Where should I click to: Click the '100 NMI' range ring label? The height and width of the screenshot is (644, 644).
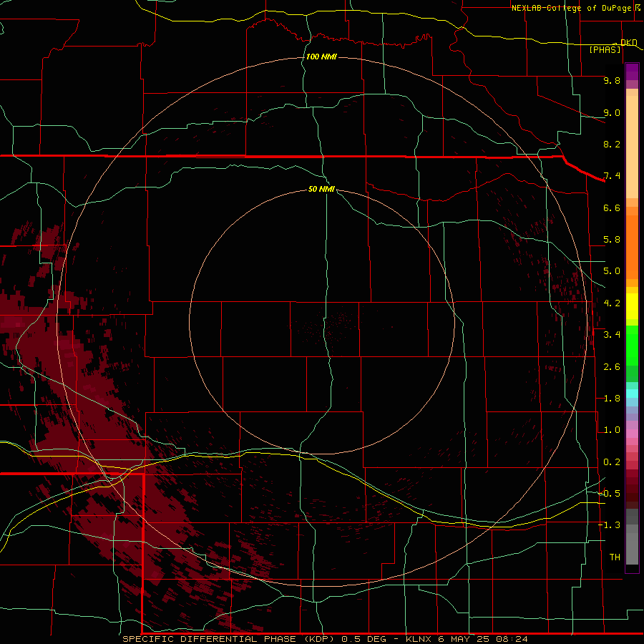click(321, 57)
